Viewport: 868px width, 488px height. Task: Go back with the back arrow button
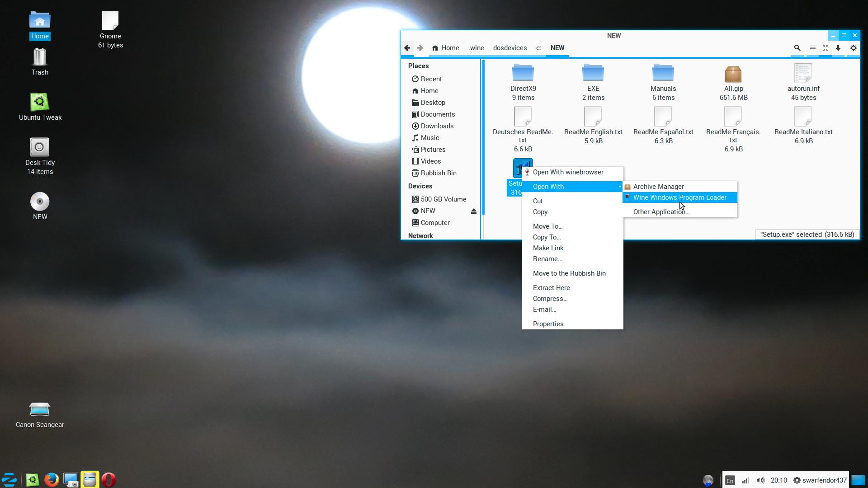pyautogui.click(x=407, y=48)
